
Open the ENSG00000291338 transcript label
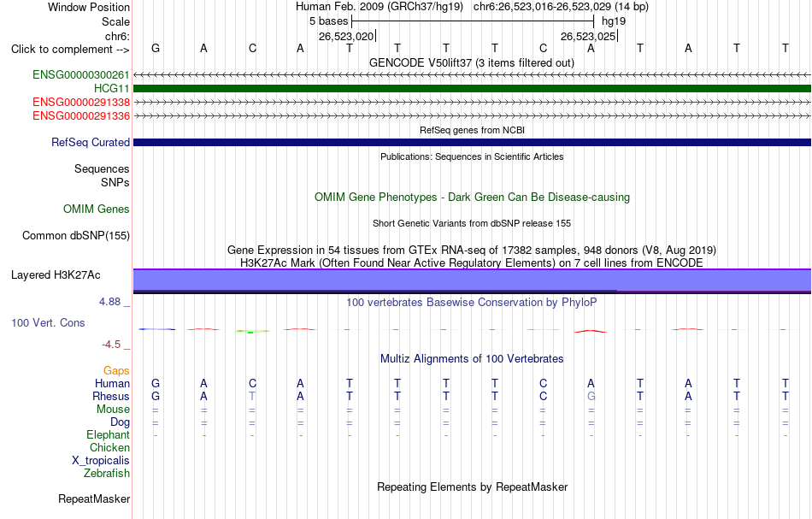click(x=81, y=102)
